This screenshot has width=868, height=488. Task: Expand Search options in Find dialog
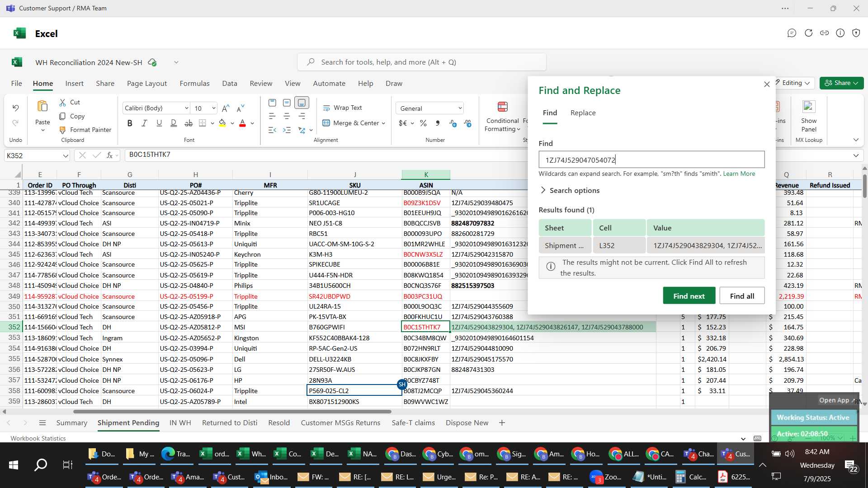point(570,191)
